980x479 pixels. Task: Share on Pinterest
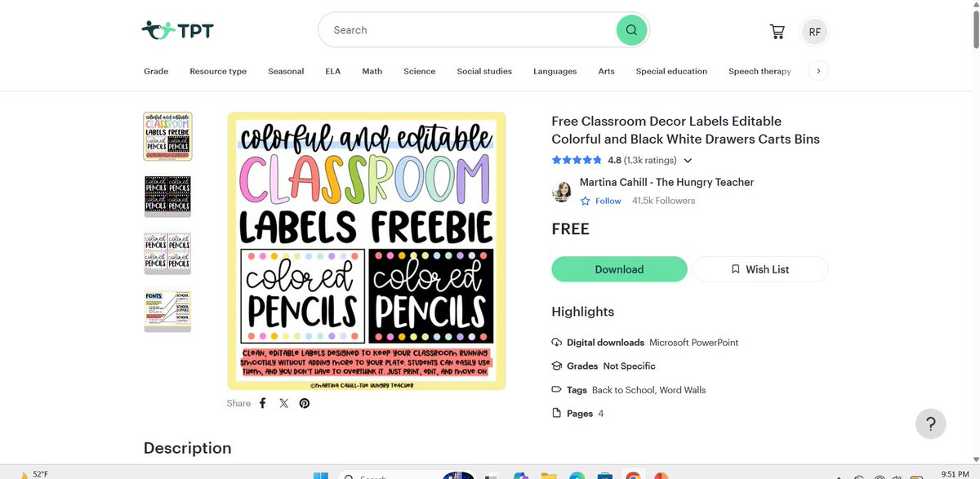pyautogui.click(x=304, y=403)
